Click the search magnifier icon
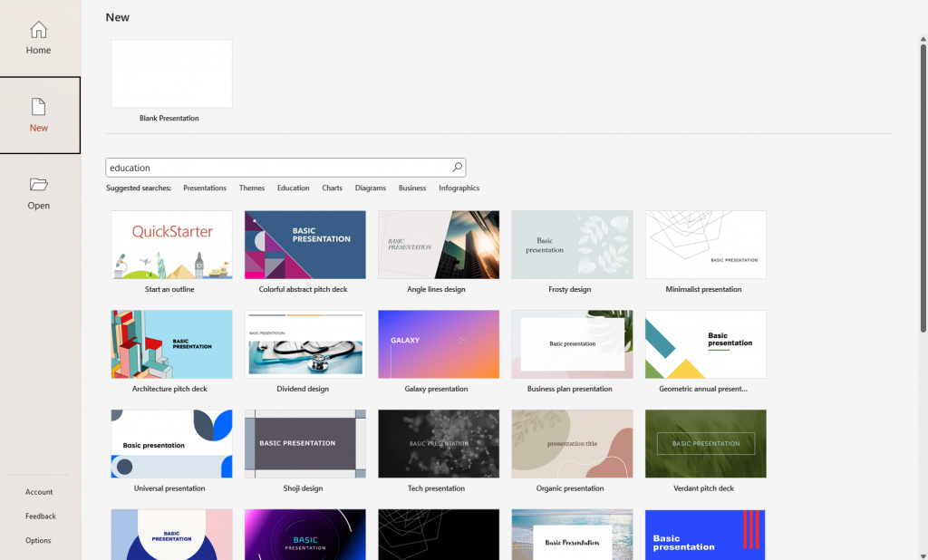Viewport: 928px width, 560px height. [x=457, y=168]
